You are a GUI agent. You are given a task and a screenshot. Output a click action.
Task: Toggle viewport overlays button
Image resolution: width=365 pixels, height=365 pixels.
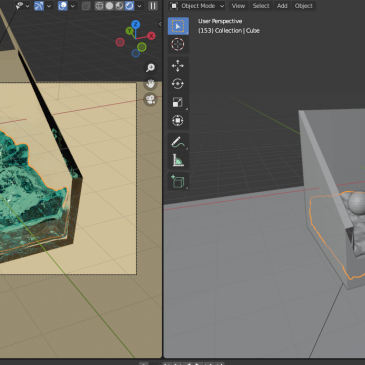tap(62, 6)
